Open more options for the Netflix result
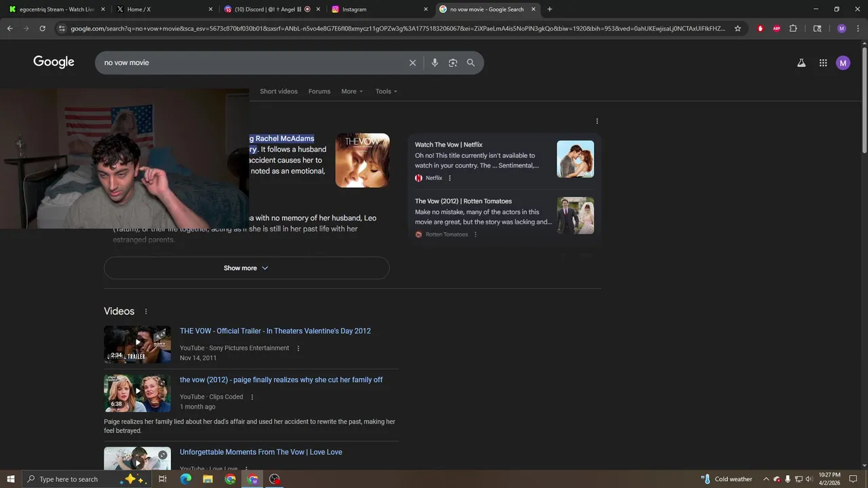 [450, 178]
